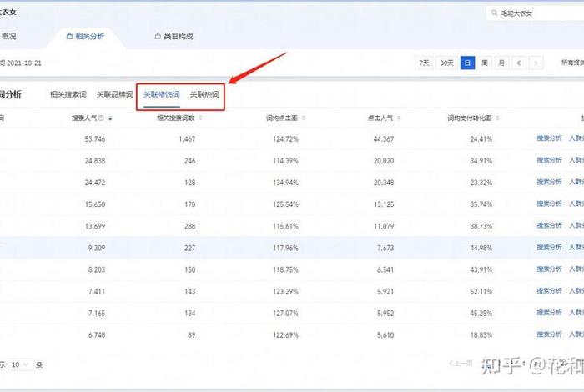Select the 相关搜索词 sub-tab
The width and height of the screenshot is (584, 392).
tap(68, 94)
